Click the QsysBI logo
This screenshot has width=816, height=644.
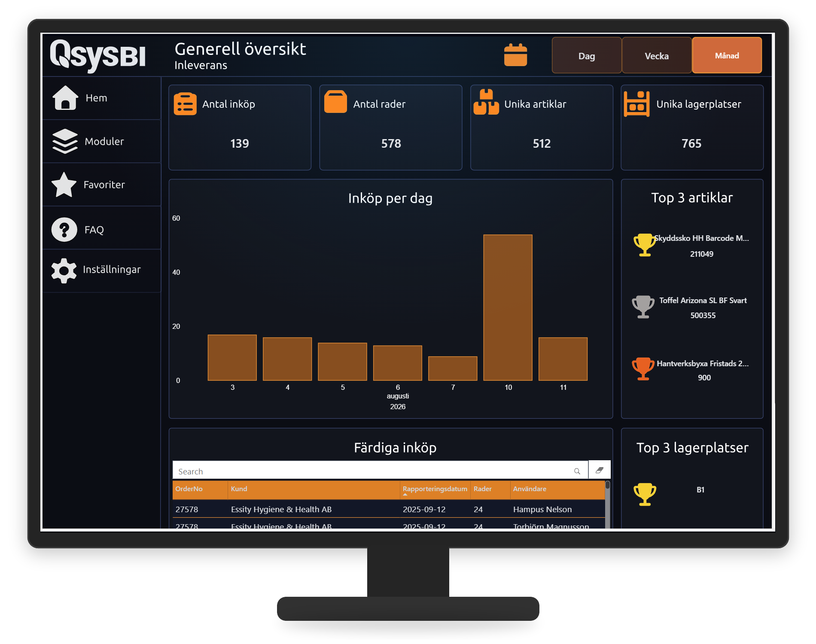[98, 55]
